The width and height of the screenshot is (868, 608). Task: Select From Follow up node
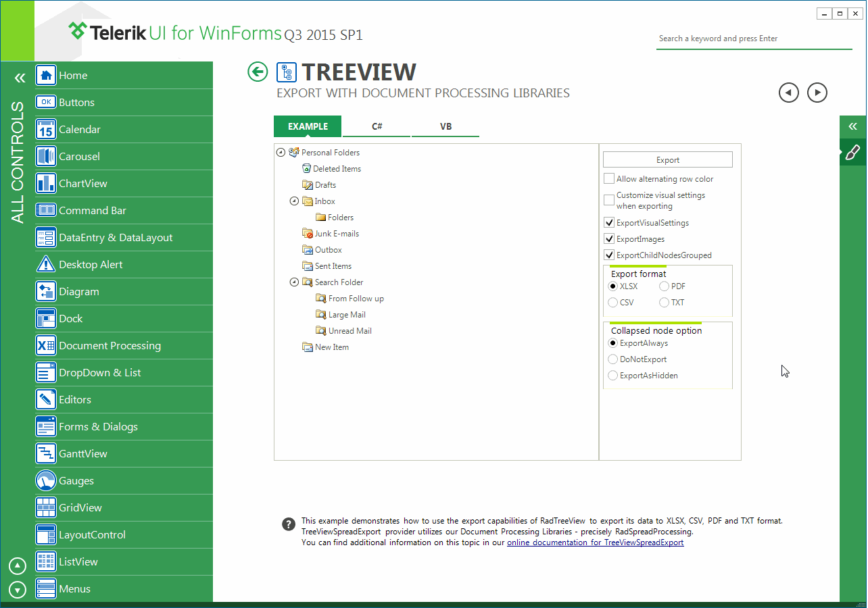click(x=356, y=299)
